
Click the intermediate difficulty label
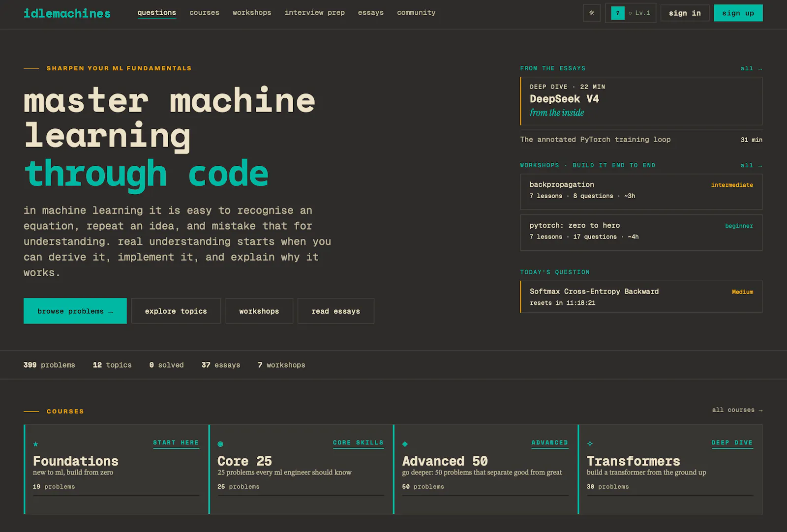pos(732,185)
